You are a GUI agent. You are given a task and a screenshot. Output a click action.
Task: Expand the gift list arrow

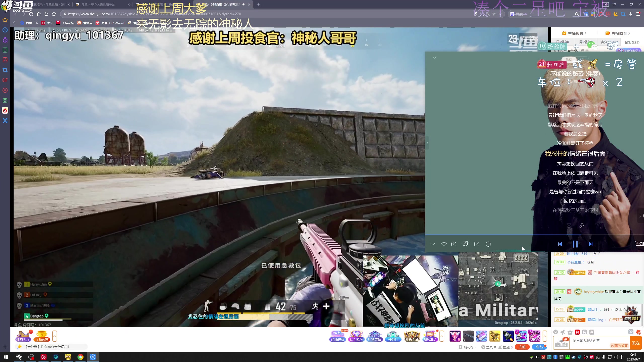coord(545,336)
